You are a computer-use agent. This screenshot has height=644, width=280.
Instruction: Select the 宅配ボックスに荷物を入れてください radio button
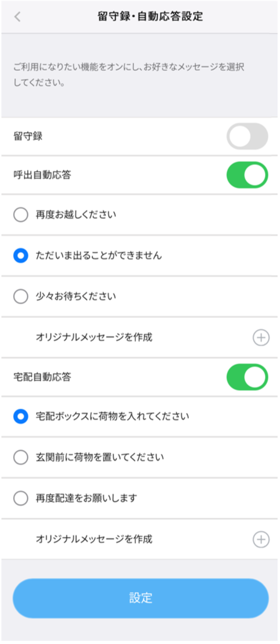click(21, 417)
